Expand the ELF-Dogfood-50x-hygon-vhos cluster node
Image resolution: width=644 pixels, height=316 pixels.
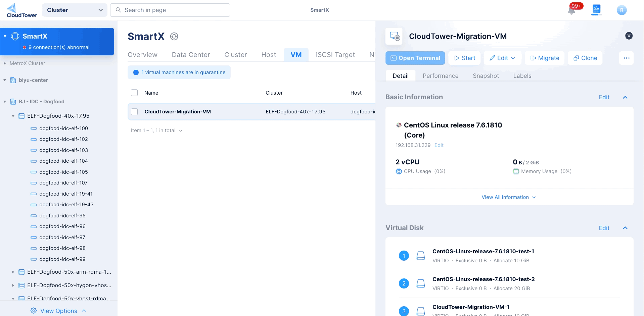pyautogui.click(x=13, y=285)
